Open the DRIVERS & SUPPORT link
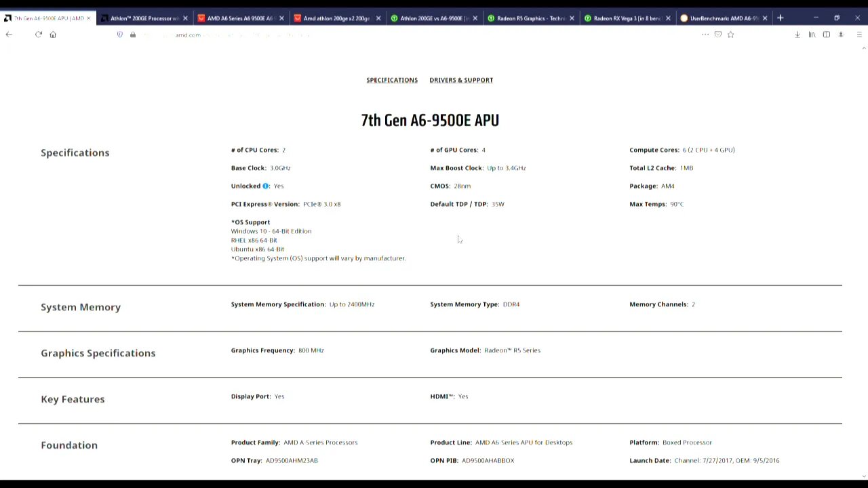 461,80
